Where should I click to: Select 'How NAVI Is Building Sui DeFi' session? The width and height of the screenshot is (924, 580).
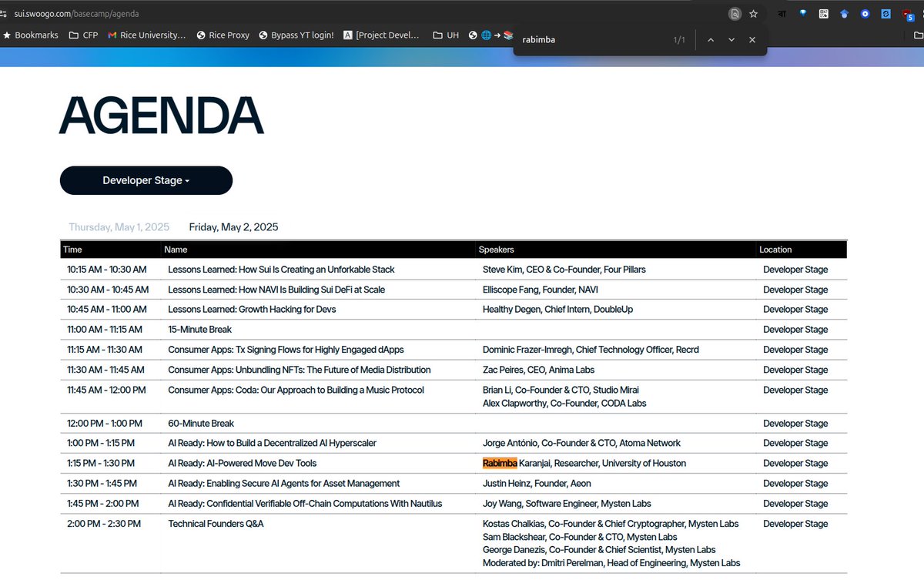276,290
